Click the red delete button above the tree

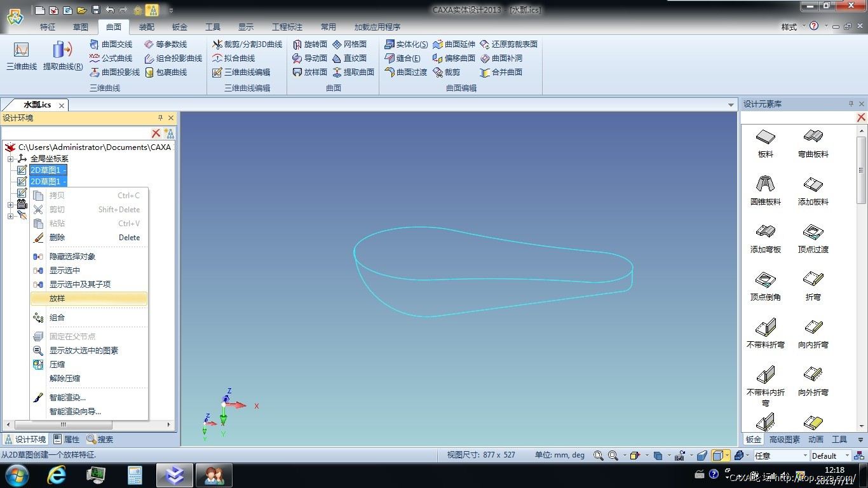point(156,133)
